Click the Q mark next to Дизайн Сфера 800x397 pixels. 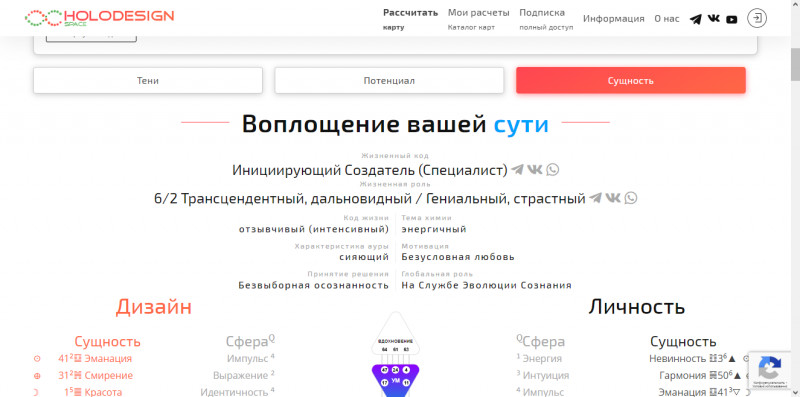pos(271,338)
